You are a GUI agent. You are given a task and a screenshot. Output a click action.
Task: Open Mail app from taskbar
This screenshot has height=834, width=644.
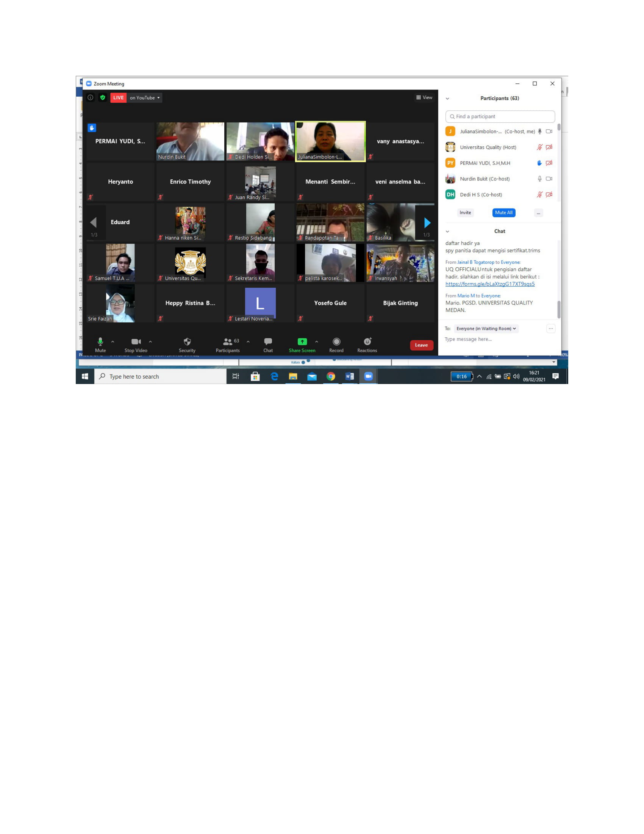point(312,376)
